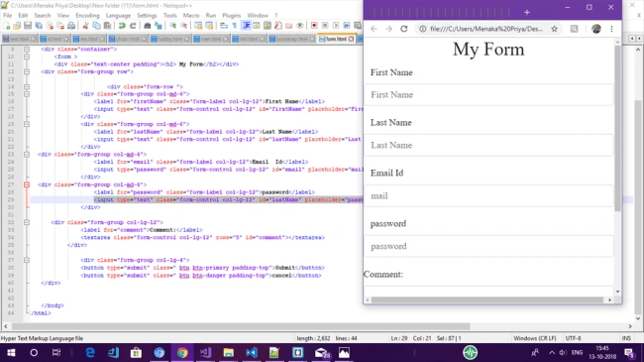The width and height of the screenshot is (644, 362).
Task: Click New file icon in Notepad++ toolbar
Action: (7, 26)
